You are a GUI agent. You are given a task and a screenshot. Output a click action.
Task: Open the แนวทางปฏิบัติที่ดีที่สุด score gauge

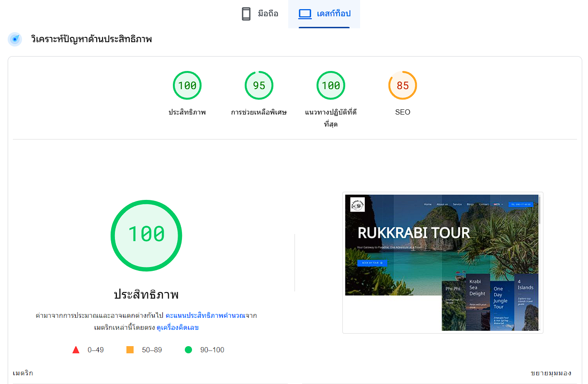pyautogui.click(x=331, y=85)
